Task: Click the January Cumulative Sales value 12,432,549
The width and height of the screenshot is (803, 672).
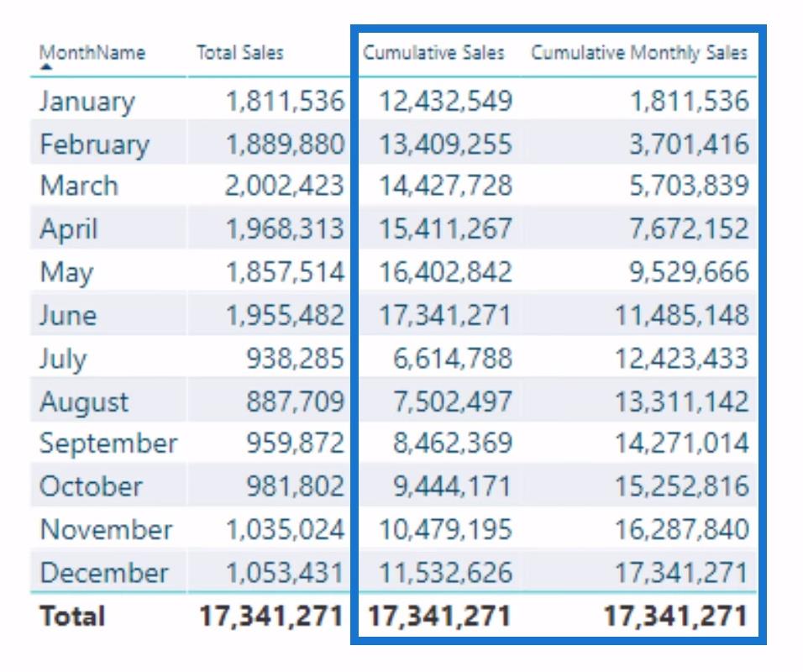Action: [x=445, y=101]
